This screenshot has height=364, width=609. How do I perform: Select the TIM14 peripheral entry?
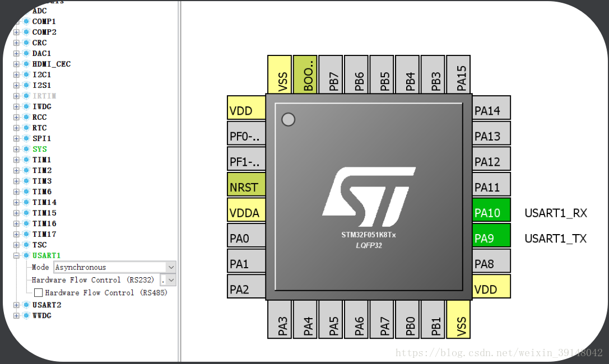pyautogui.click(x=44, y=202)
